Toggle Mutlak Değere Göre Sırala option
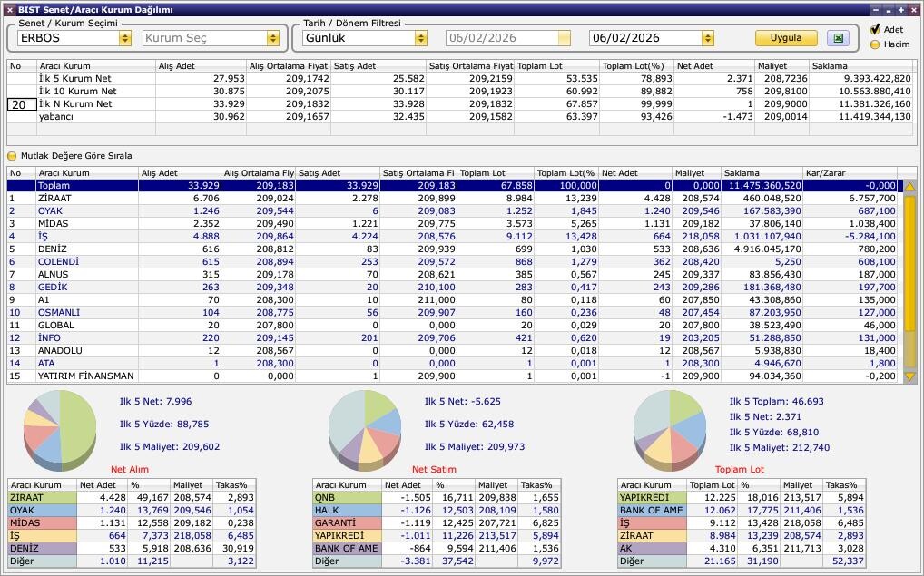 coord(13,156)
